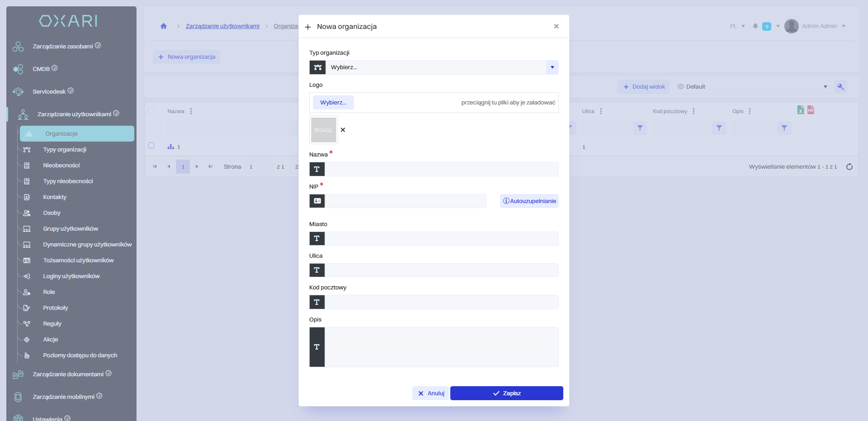
Task: Click the Wybierz logo file button
Action: coord(333,103)
